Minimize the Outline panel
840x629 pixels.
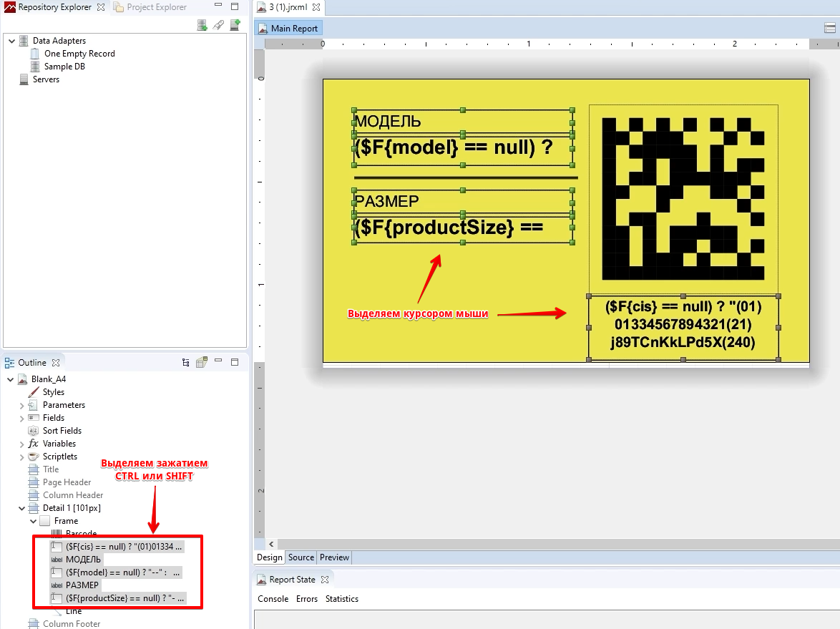(218, 361)
